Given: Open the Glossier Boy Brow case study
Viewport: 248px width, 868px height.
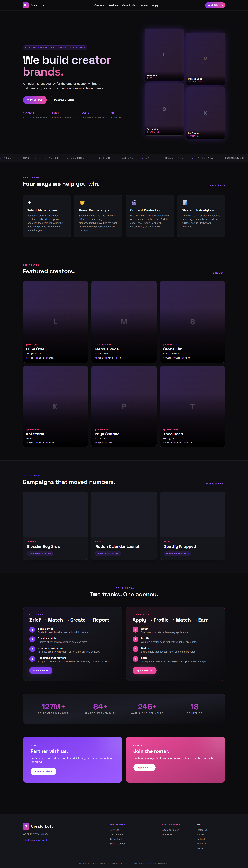Looking at the screenshot, I should (55, 526).
